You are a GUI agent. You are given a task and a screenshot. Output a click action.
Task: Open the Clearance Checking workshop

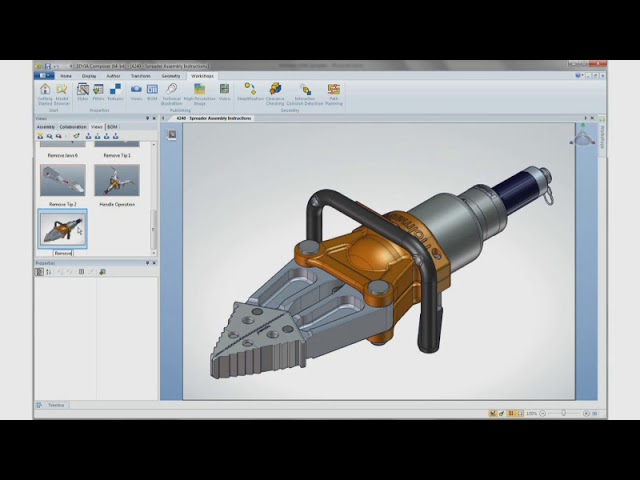(x=275, y=94)
